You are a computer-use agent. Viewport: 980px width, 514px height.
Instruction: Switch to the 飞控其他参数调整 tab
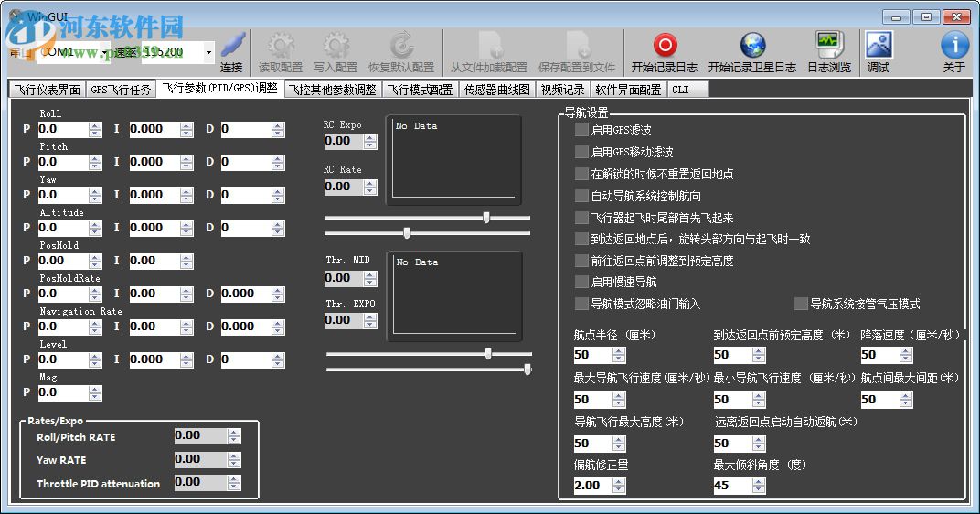pyautogui.click(x=333, y=90)
